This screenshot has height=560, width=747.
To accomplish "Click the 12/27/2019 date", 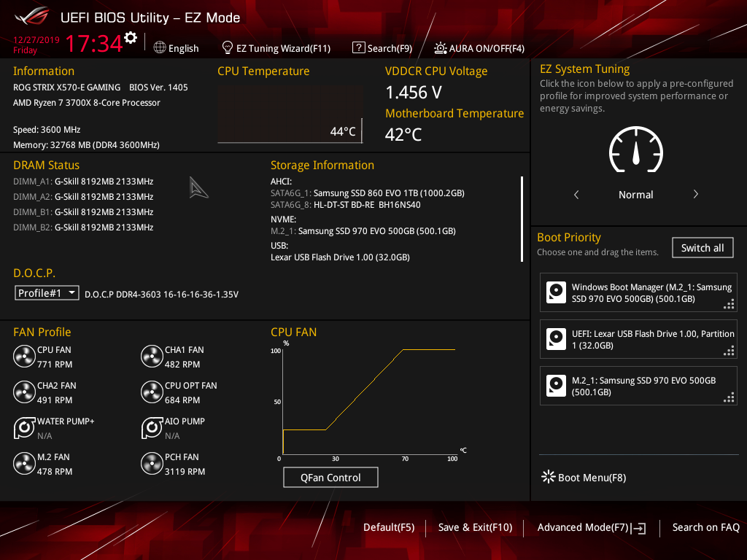I will point(36,40).
